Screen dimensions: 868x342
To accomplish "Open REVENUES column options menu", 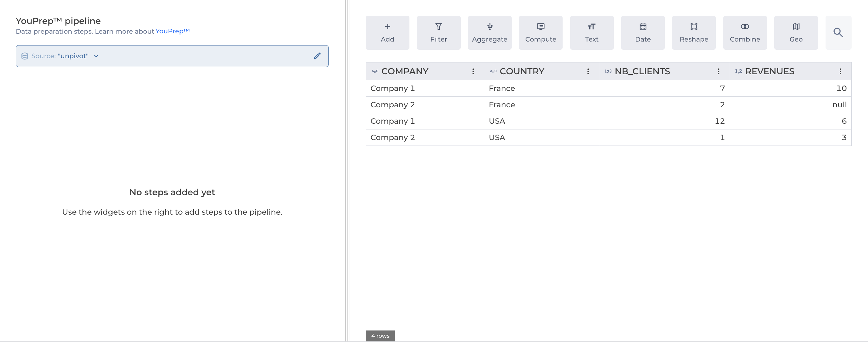I will [840, 72].
